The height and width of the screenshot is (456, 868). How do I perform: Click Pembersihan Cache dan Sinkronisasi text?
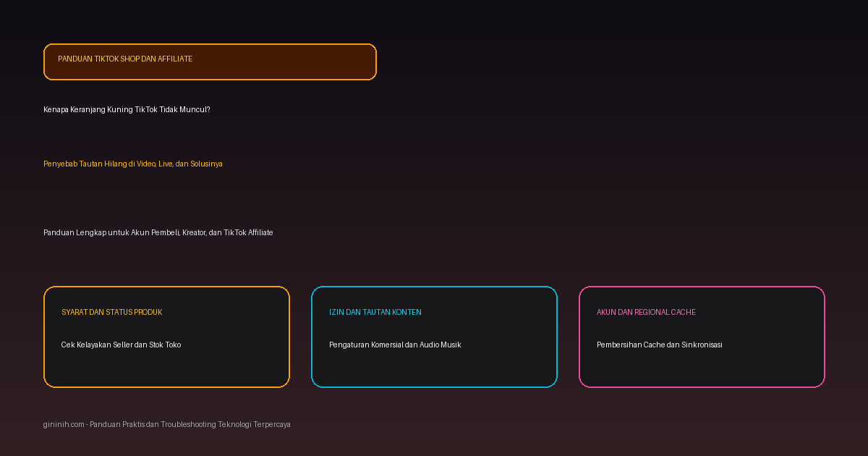point(660,345)
